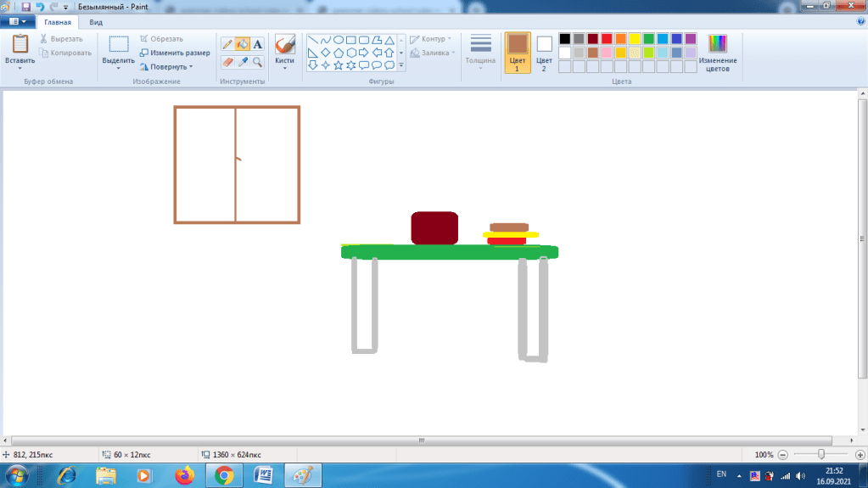Viewport: 868px width, 488px height.
Task: Open Google Chrome from the taskbar
Action: coord(224,475)
